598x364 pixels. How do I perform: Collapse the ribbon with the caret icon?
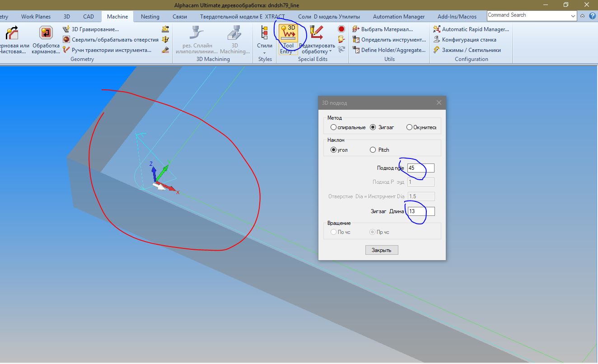582,16
